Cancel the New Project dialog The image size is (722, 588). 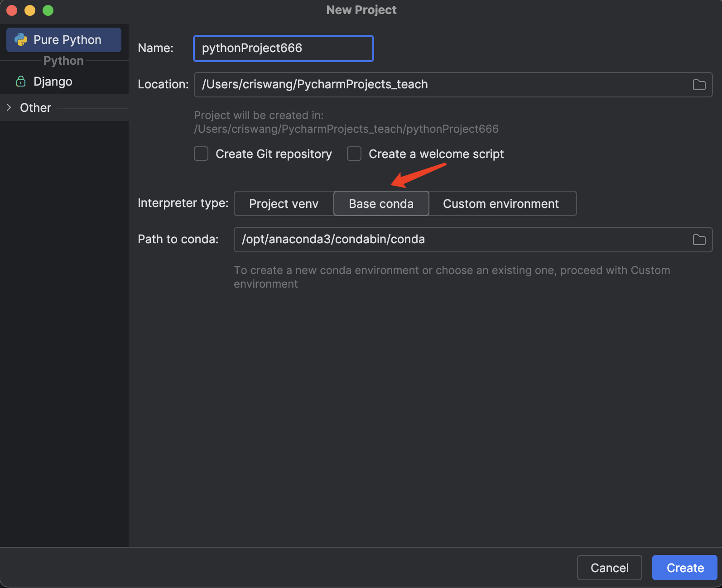pos(609,568)
